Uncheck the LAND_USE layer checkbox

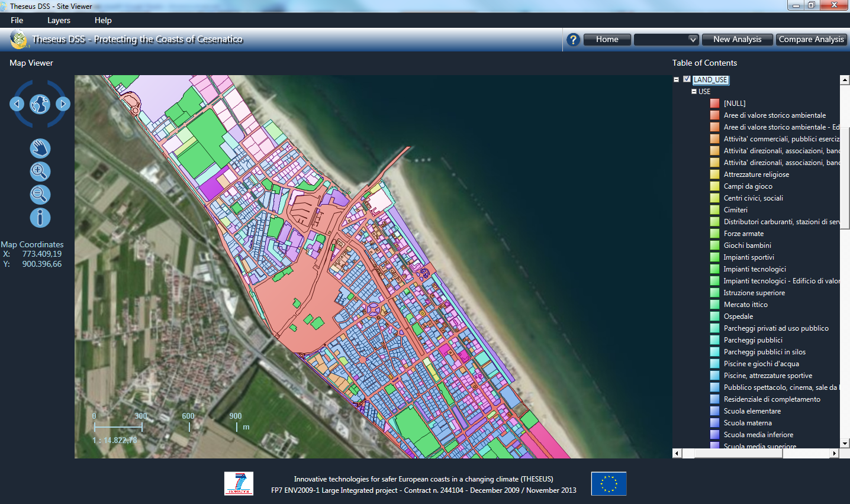pos(687,79)
